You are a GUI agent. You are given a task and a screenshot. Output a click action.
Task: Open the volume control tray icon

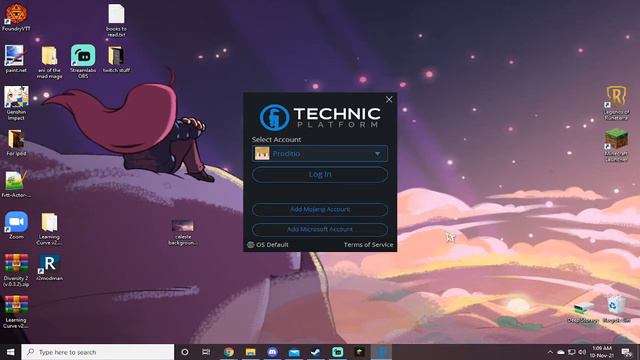click(582, 352)
